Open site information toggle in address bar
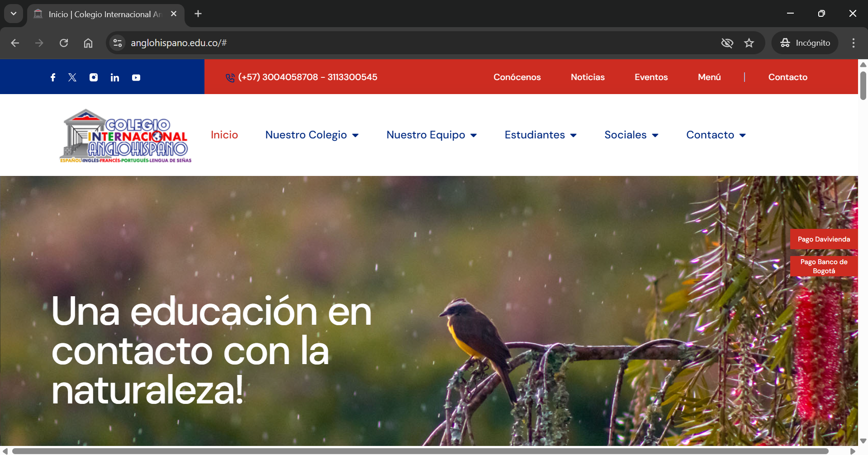This screenshot has height=455, width=868. click(118, 43)
